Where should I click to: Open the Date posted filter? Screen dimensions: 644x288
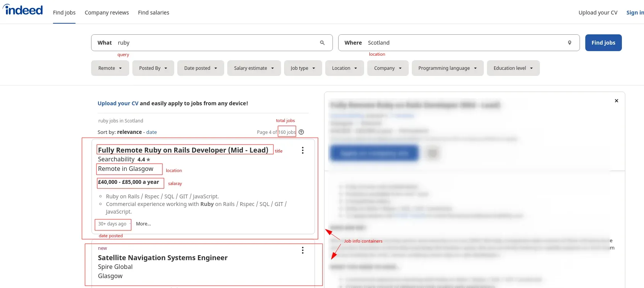coord(201,68)
